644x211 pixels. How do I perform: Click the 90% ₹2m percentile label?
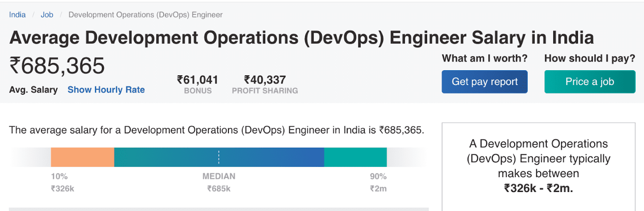coord(378,183)
